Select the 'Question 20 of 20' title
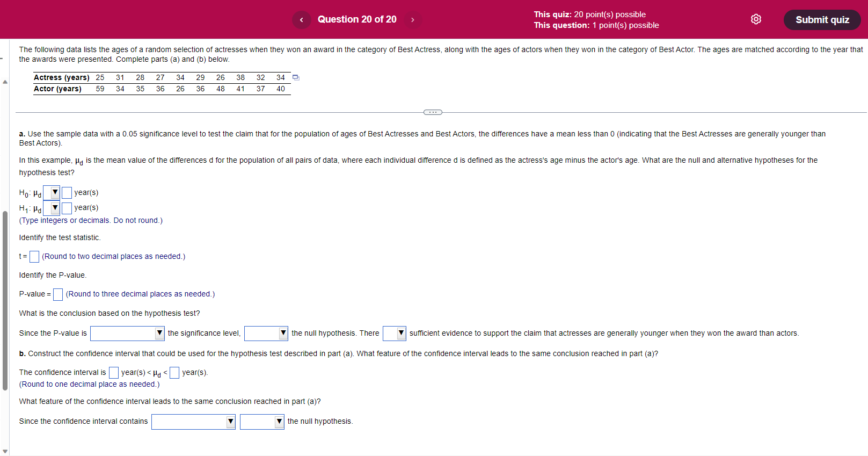The width and height of the screenshot is (868, 456). [357, 19]
